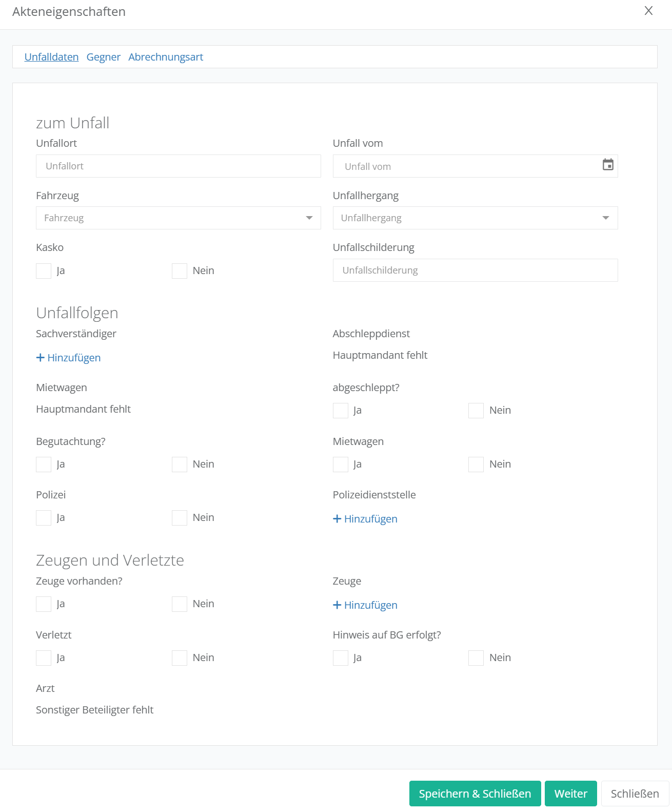Click the Weiter button
The height and width of the screenshot is (812, 672).
[570, 794]
